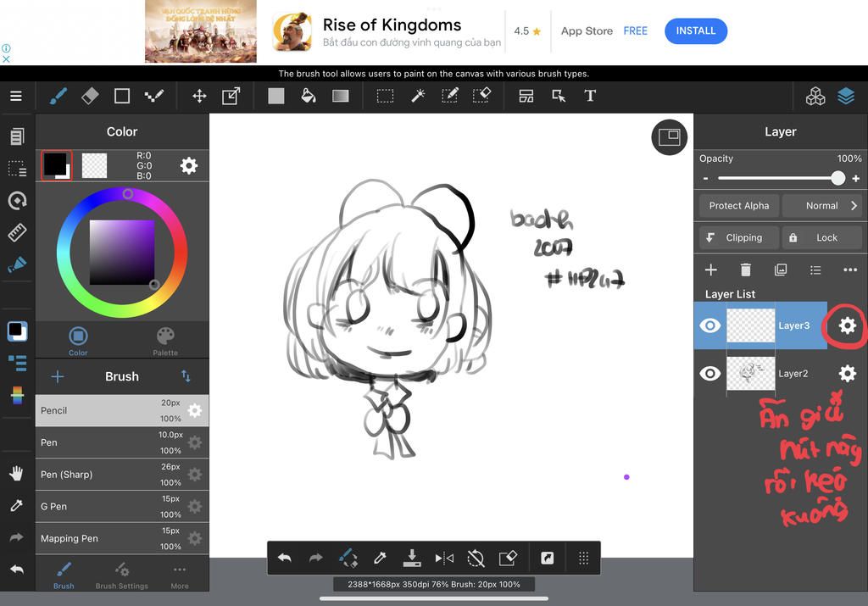Screen dimensions: 868x606
Task: Click the save/download icon in bottom bar
Action: pos(412,559)
